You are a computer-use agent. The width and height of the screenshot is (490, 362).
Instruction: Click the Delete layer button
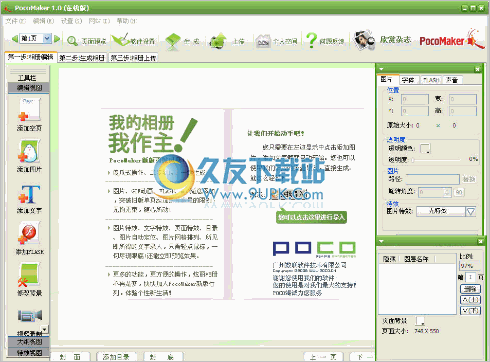470,289
